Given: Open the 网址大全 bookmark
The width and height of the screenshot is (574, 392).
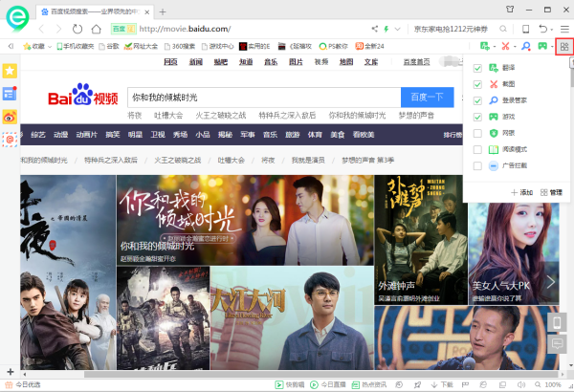Looking at the screenshot, I should click(x=142, y=46).
